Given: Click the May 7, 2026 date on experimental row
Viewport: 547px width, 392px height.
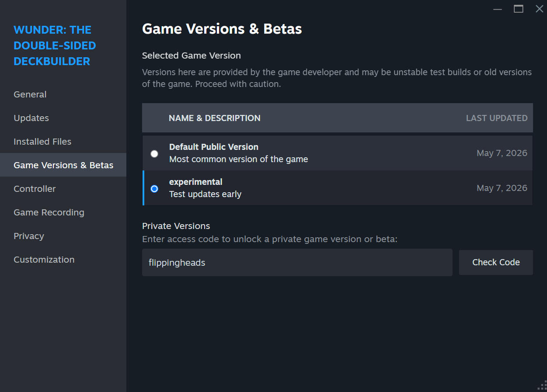Looking at the screenshot, I should coord(502,188).
